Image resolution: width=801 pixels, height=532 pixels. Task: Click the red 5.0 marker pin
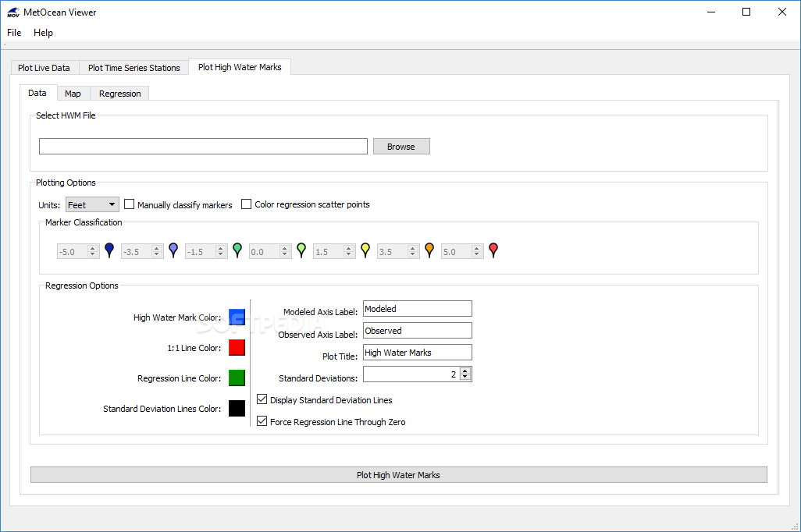coord(493,250)
